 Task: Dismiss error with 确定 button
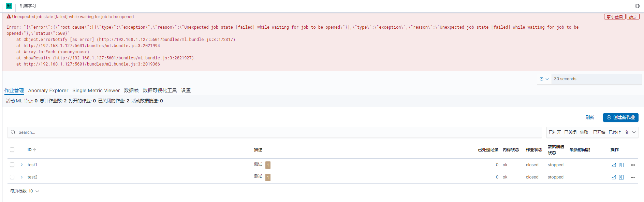pos(633,17)
